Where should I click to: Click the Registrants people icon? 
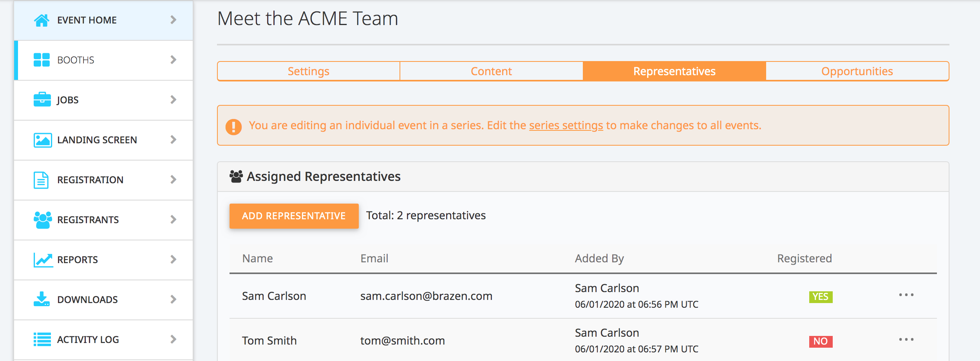click(42, 220)
